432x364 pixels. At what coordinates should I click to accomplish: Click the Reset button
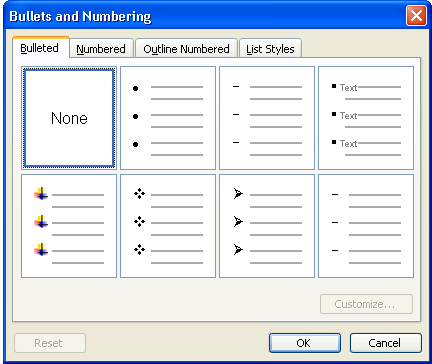point(50,343)
